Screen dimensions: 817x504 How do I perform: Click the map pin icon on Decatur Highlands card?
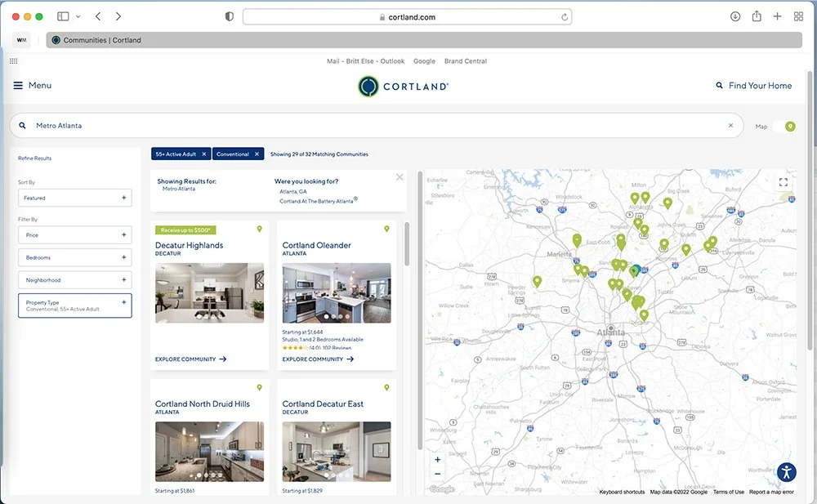[x=260, y=229]
